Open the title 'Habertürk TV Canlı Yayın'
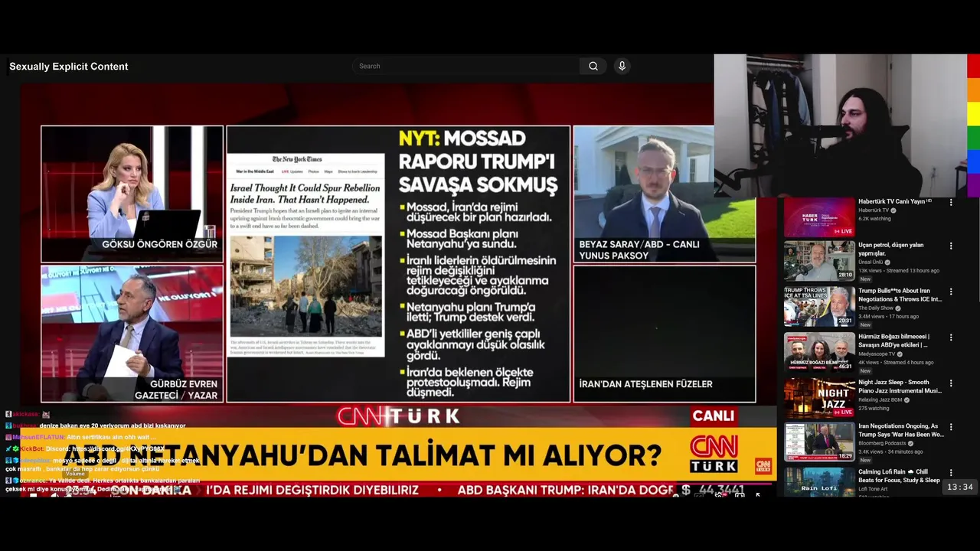 895,201
